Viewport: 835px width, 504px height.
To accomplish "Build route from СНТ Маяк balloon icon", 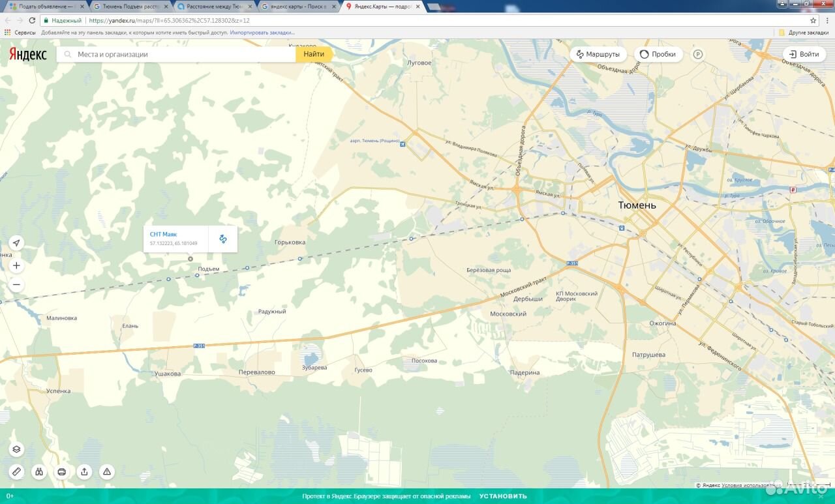I will pos(223,239).
